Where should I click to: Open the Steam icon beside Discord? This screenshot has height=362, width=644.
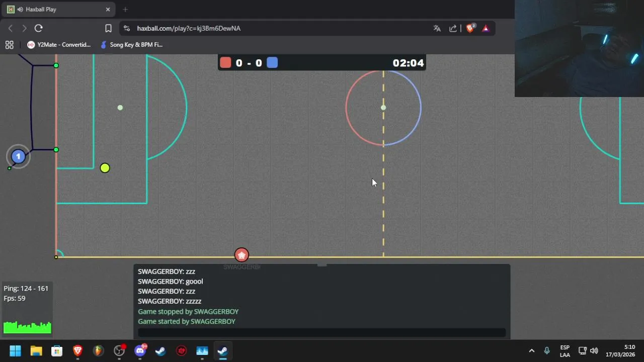click(x=160, y=351)
